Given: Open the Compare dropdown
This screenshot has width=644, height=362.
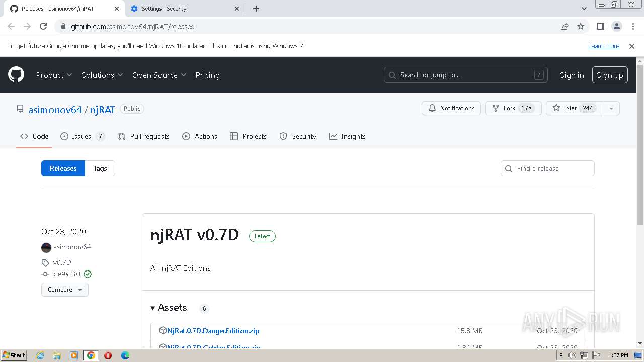Looking at the screenshot, I should [65, 290].
